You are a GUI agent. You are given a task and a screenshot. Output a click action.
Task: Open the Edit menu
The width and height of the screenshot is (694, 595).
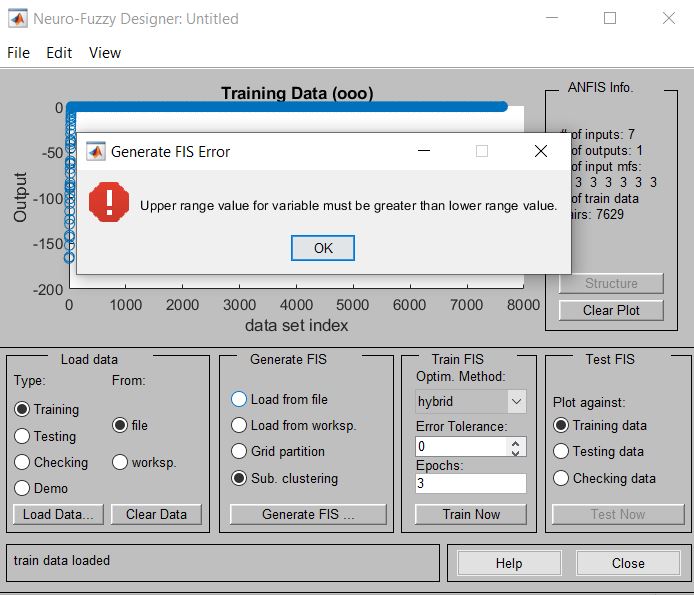(x=59, y=53)
